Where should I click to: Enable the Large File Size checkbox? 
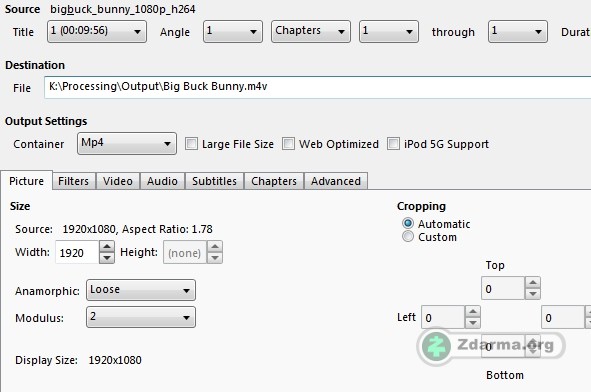pos(191,144)
